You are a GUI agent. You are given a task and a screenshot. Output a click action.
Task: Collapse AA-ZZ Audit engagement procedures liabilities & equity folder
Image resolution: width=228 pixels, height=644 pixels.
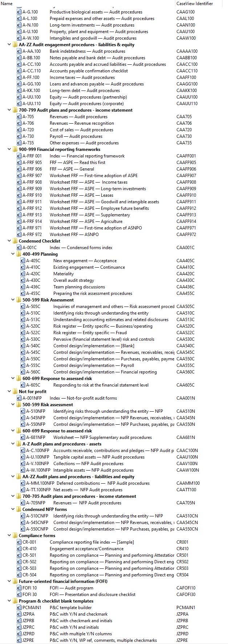pos(9,45)
